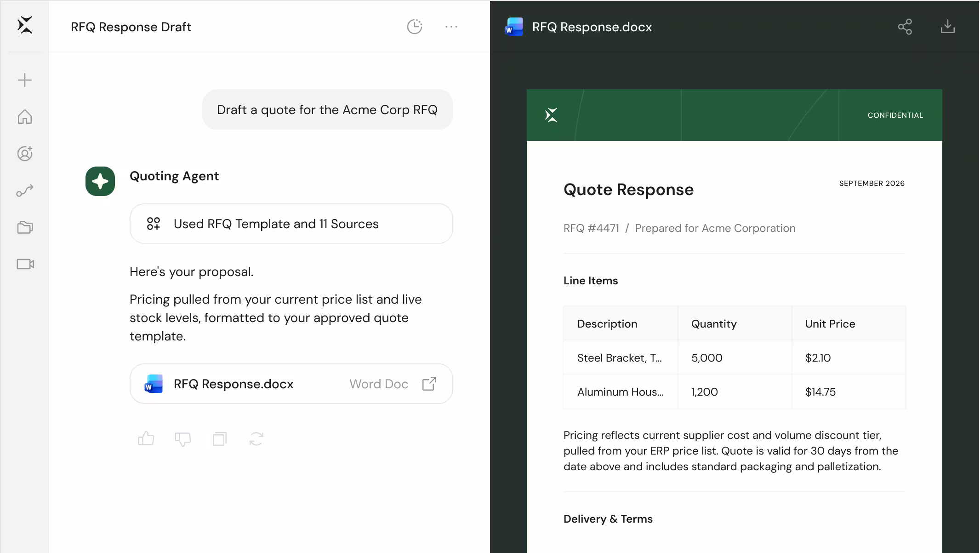The image size is (980, 553).
Task: Open the three-dot more options menu
Action: pos(451,27)
